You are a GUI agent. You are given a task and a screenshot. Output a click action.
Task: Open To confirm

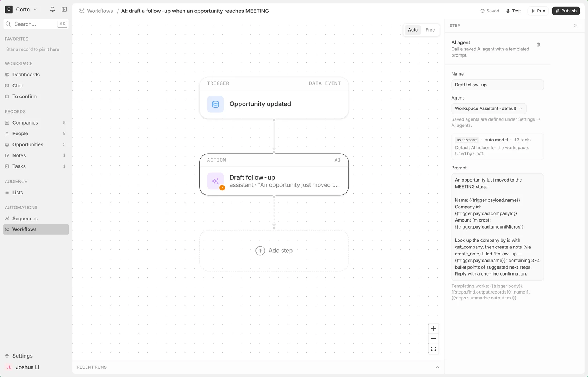tap(36, 97)
